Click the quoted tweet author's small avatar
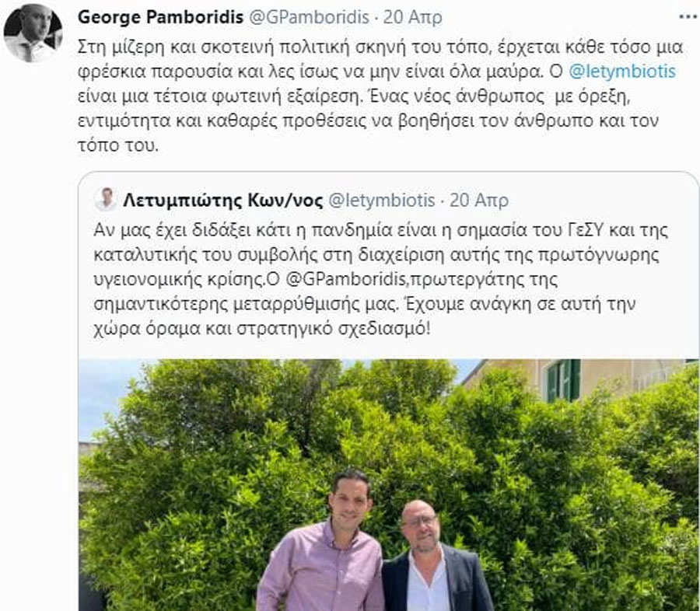Screen dimensions: 700x611 pyautogui.click(x=106, y=200)
